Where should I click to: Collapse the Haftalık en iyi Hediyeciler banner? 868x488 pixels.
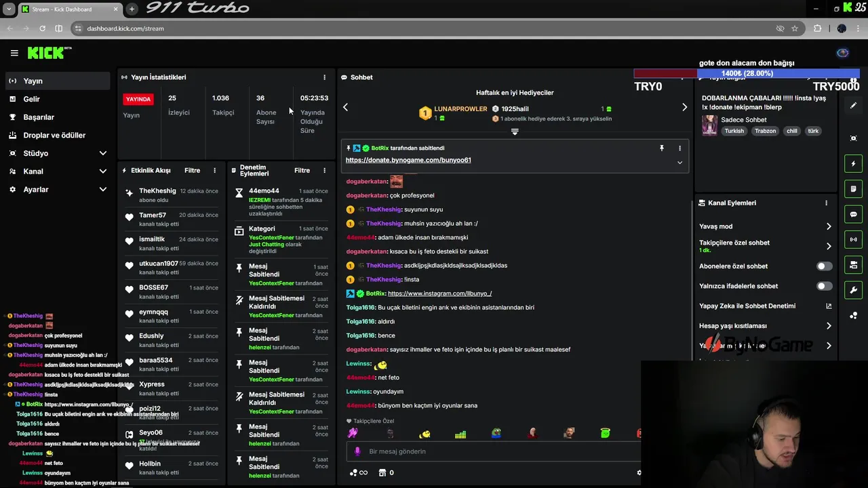pyautogui.click(x=515, y=131)
